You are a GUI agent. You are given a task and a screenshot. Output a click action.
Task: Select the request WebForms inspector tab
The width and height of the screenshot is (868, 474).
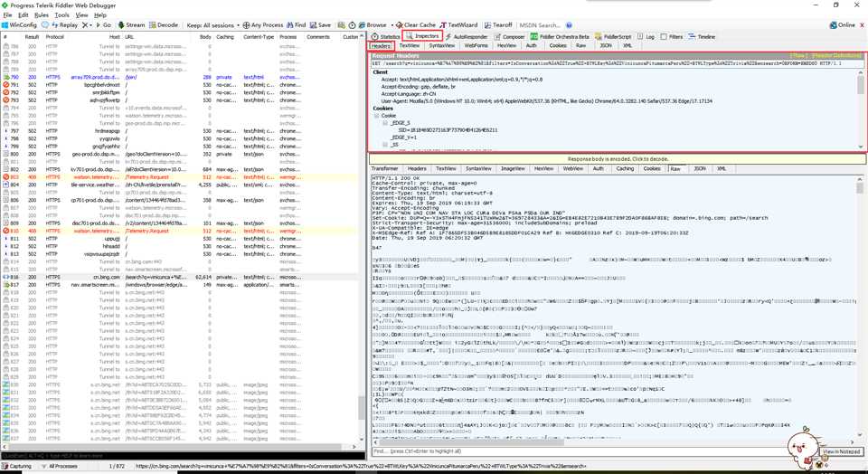coord(476,46)
